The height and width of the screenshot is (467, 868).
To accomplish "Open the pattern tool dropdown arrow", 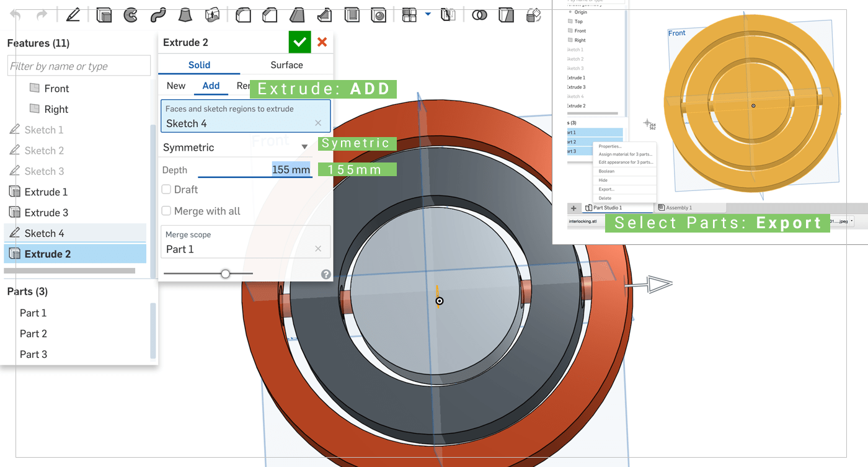I will coord(428,14).
